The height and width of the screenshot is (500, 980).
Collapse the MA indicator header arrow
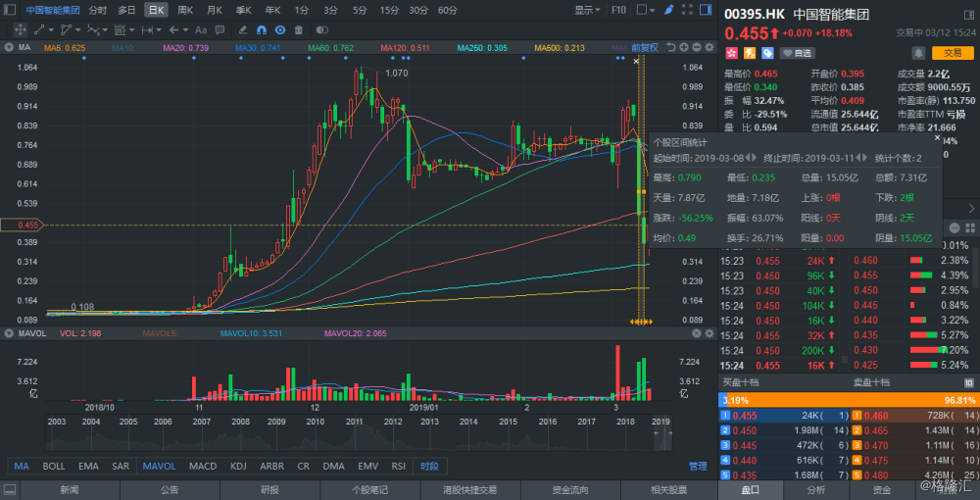[x=8, y=47]
